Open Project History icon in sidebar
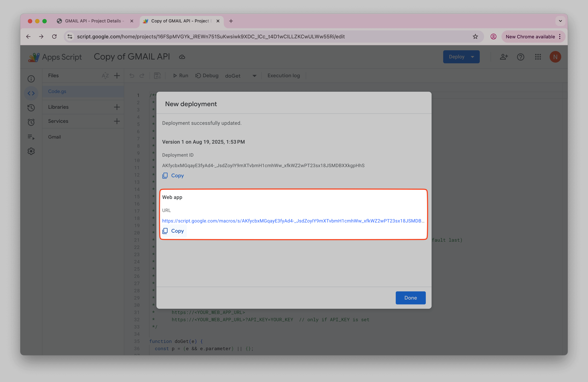Image resolution: width=588 pixels, height=382 pixels. [31, 108]
